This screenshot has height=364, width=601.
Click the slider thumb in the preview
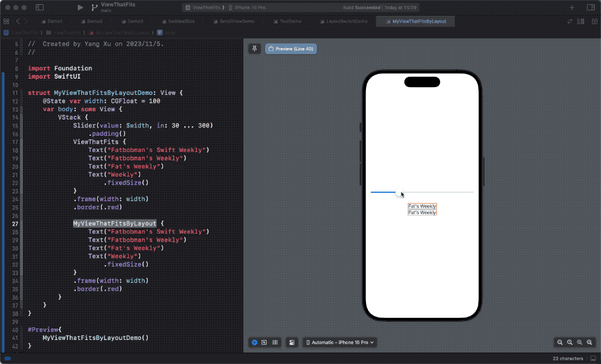click(x=400, y=193)
